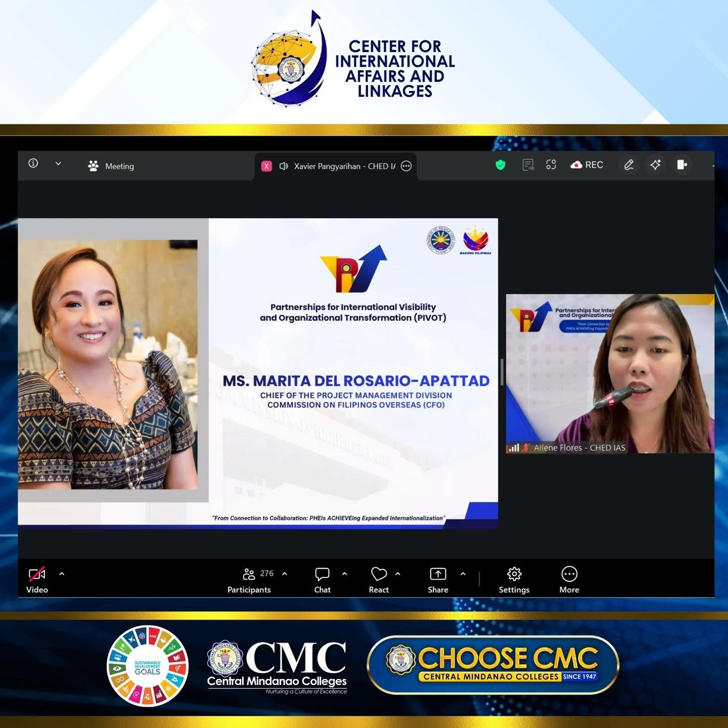
Task: Open more options on Xavier Pangyarihan's tab
Action: pos(406,166)
